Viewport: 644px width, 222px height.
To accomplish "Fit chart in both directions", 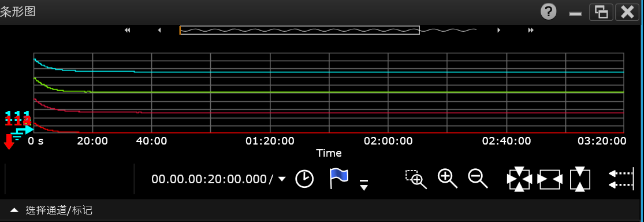I will tap(520, 179).
